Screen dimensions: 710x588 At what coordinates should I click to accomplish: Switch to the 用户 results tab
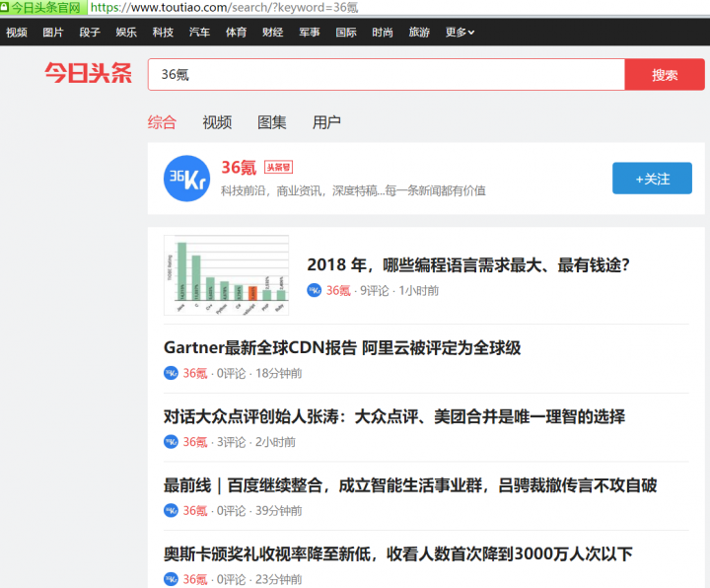326,122
